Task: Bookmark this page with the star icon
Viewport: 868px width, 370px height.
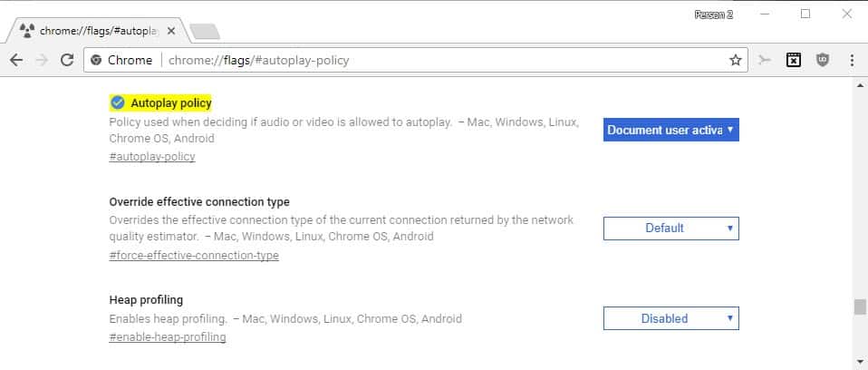Action: [x=735, y=61]
